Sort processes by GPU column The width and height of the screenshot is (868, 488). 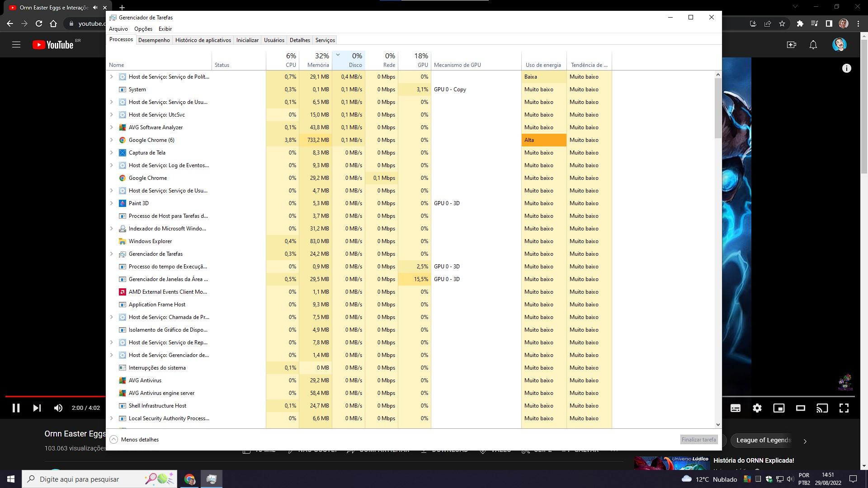click(415, 60)
